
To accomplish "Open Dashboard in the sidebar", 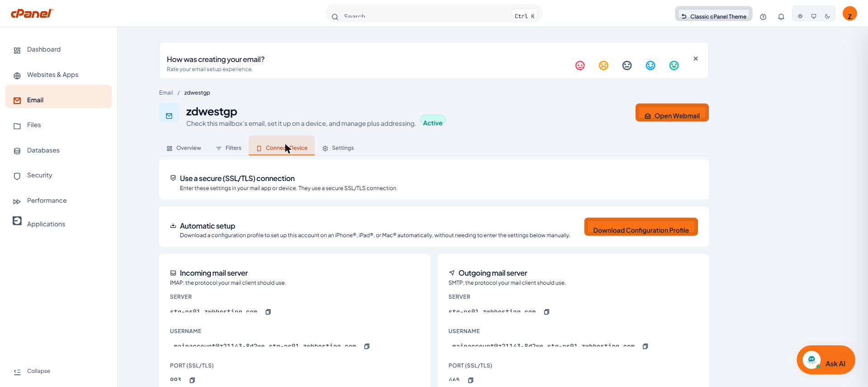I will [58, 50].
